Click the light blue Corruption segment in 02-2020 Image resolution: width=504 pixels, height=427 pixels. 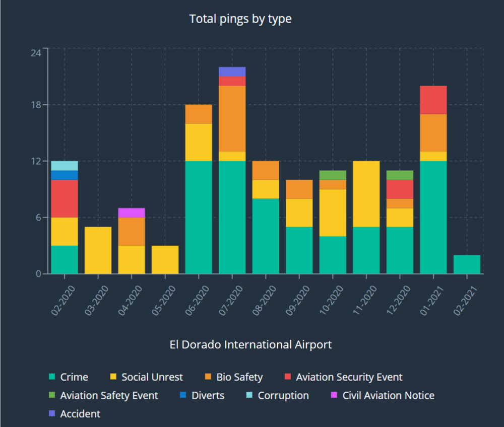65,166
